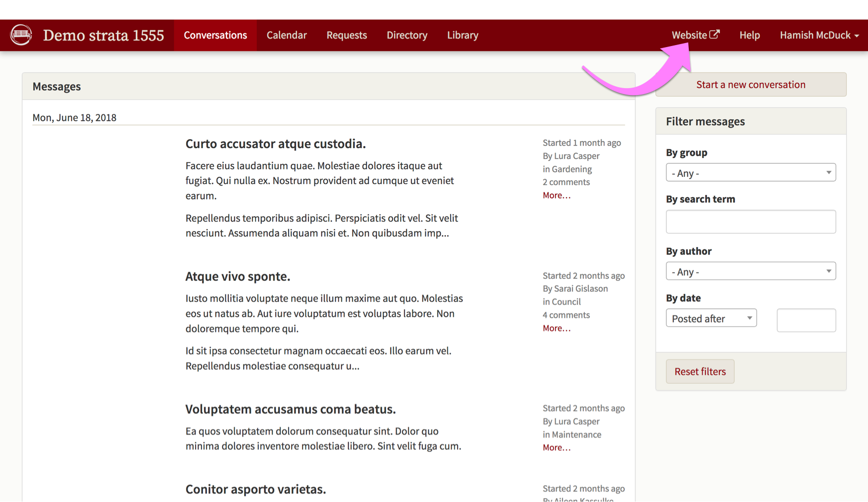Select the Conversations tab
868x502 pixels.
click(x=215, y=35)
